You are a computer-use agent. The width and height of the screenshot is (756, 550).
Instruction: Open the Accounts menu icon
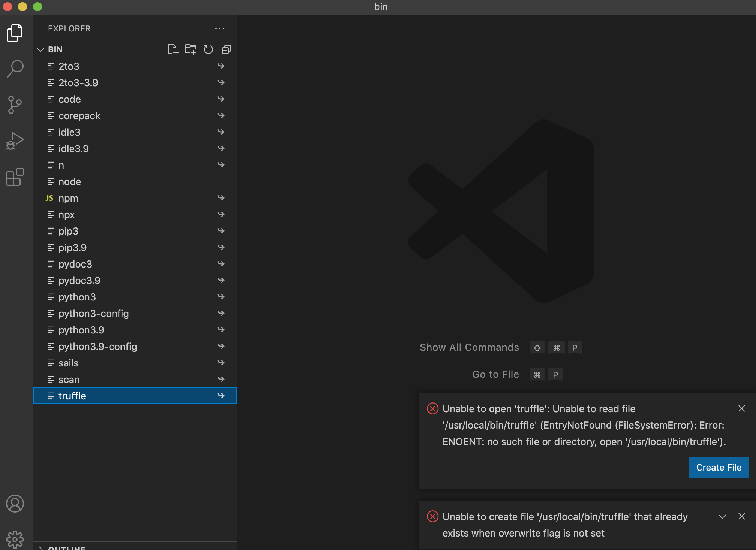(x=15, y=504)
